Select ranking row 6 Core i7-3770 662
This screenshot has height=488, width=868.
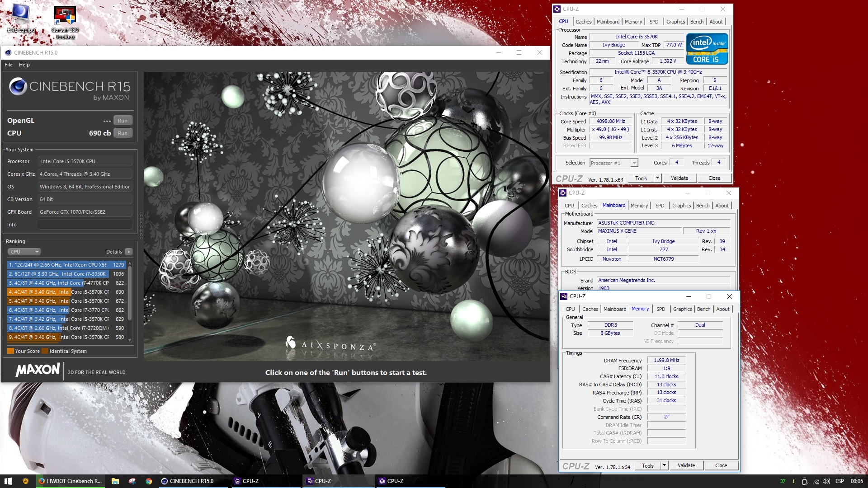click(66, 310)
